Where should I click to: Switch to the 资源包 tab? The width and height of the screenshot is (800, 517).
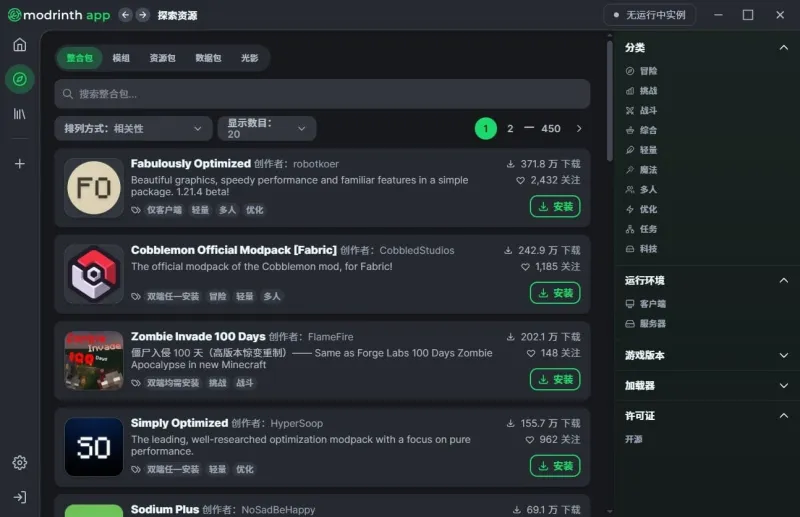(162, 58)
